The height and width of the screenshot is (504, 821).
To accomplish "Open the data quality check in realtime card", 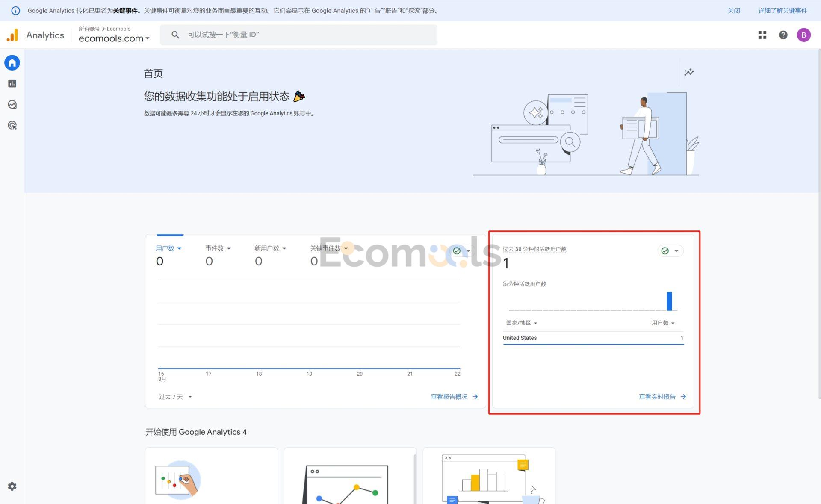I will 670,251.
